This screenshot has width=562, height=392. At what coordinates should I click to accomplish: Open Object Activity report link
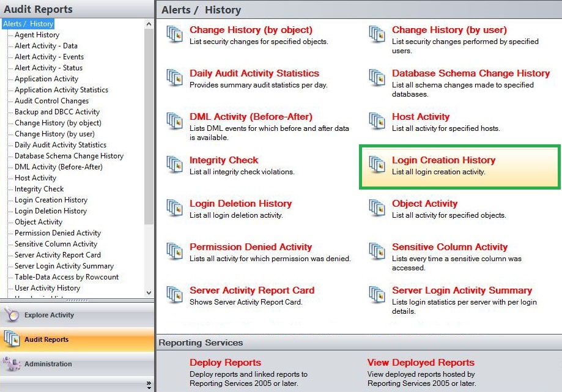click(424, 203)
